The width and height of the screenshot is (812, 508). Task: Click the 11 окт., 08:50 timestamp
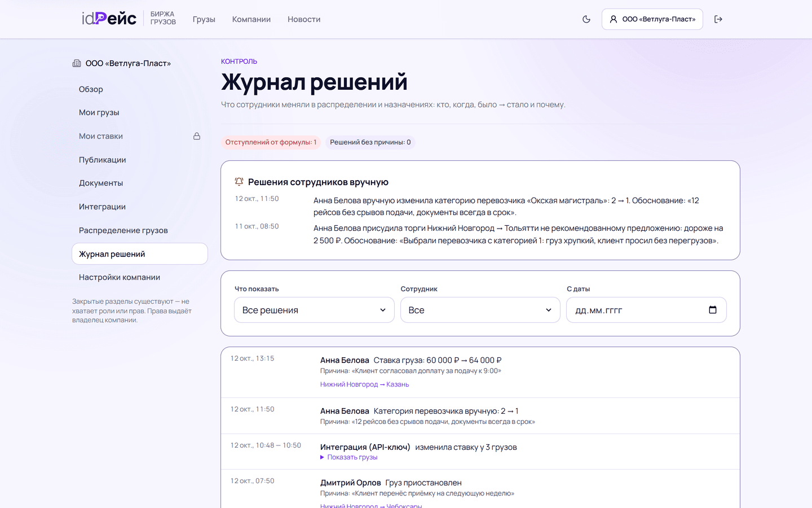(257, 226)
